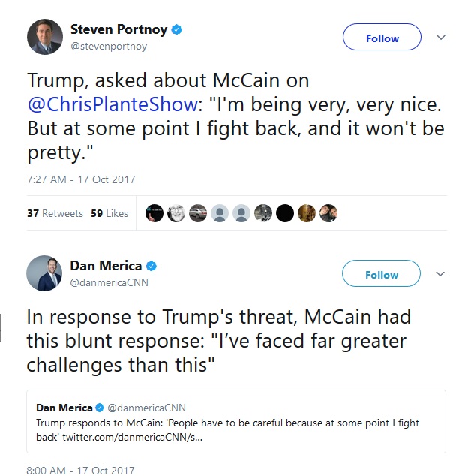
Task: Expand options chevron on Merica's tweet
Action: (x=441, y=274)
